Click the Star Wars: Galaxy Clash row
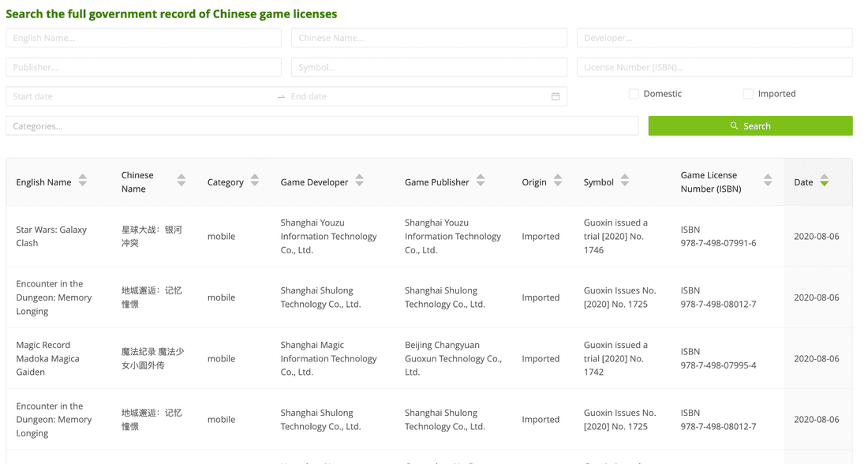The image size is (868, 464). click(x=51, y=236)
